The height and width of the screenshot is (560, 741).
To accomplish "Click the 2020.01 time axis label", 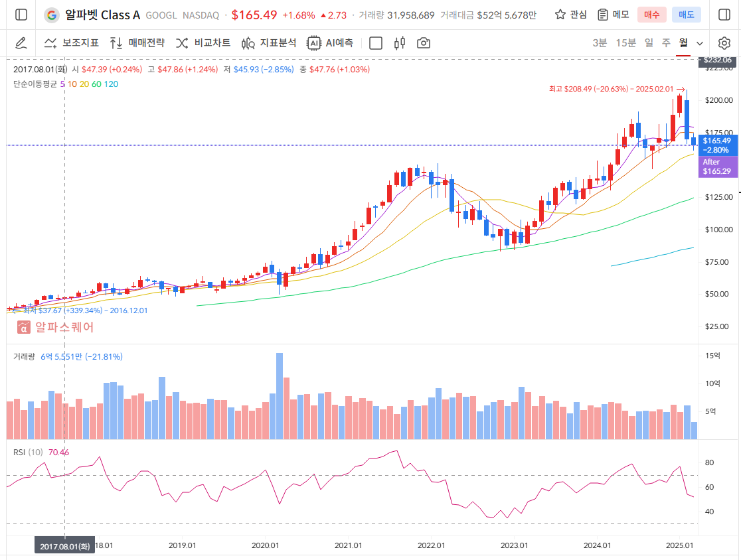I will (265, 545).
